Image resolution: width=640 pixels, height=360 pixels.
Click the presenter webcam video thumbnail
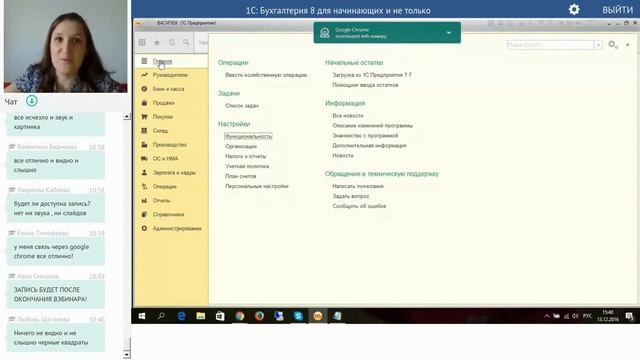pyautogui.click(x=66, y=46)
